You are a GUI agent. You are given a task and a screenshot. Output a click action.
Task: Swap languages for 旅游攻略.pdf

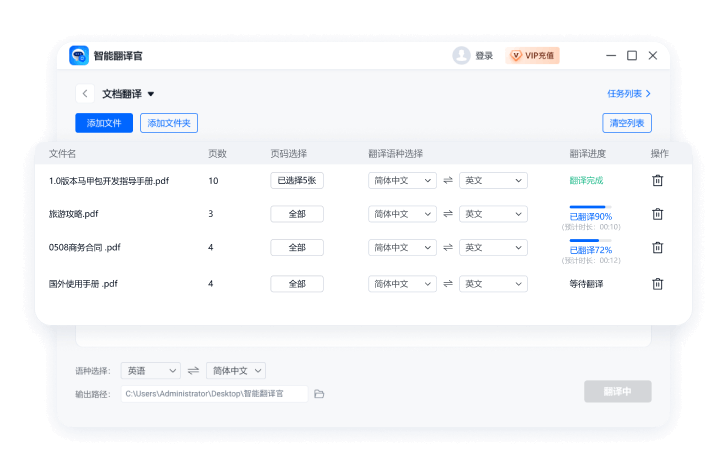tap(448, 214)
